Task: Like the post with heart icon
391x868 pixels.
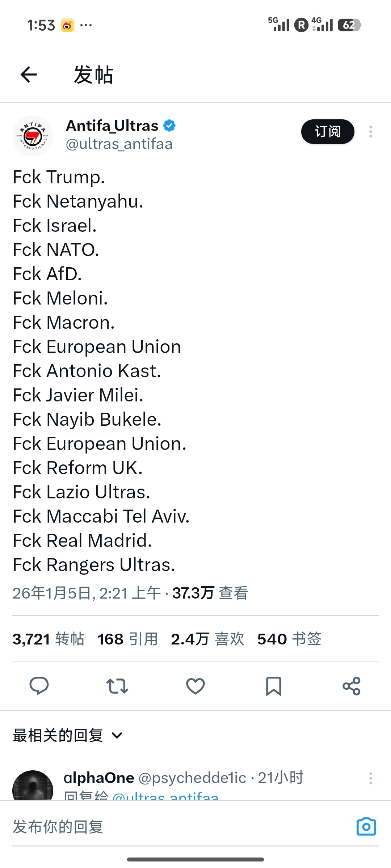Action: 195,686
